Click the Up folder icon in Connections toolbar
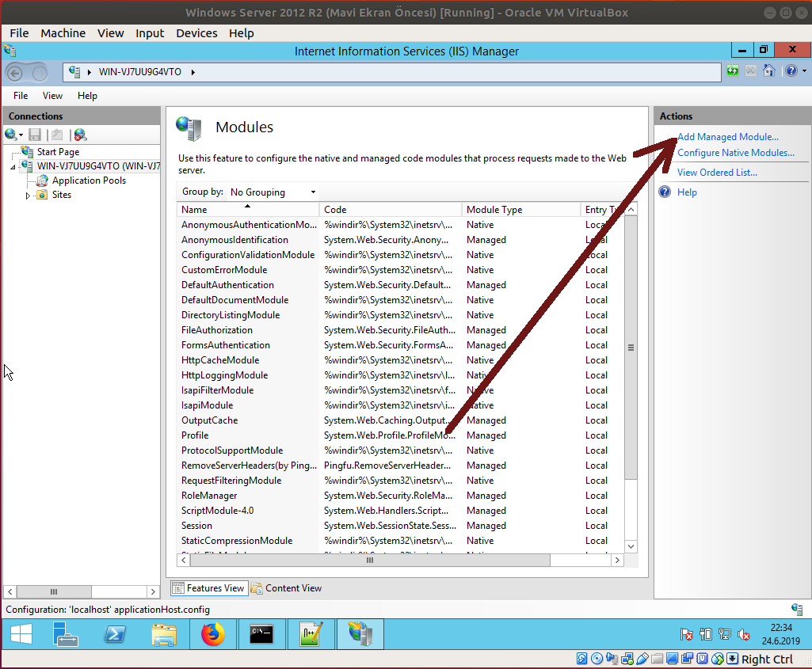The width and height of the screenshot is (812, 669). [x=57, y=135]
